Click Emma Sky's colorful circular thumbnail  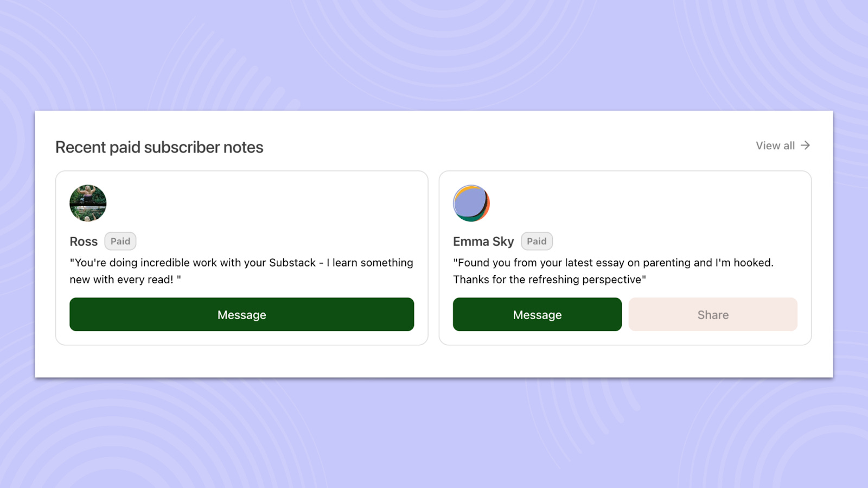click(x=471, y=203)
